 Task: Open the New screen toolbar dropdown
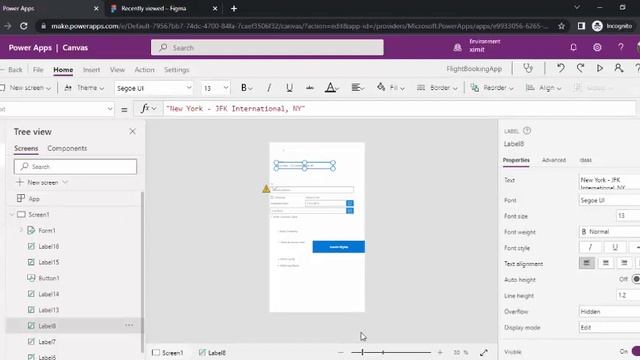[26, 88]
